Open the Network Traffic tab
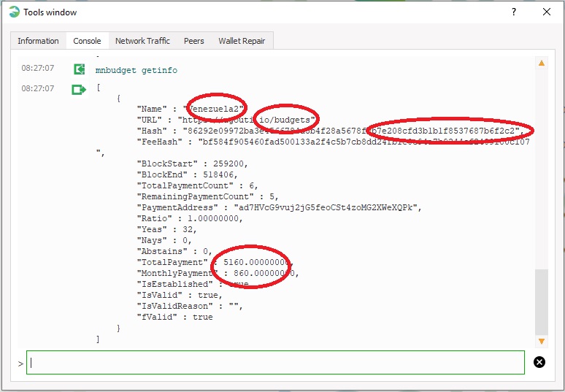The image size is (565, 392). click(x=142, y=41)
